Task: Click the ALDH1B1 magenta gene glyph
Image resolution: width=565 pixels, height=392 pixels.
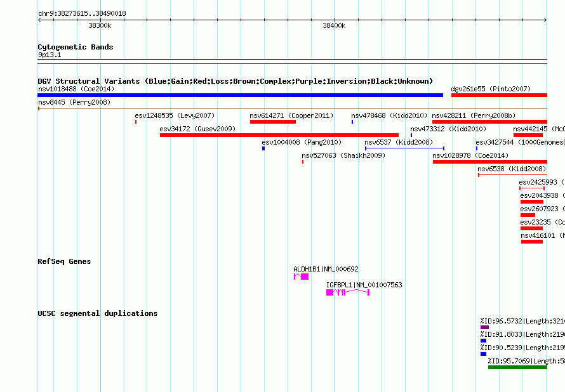Action: click(x=302, y=277)
